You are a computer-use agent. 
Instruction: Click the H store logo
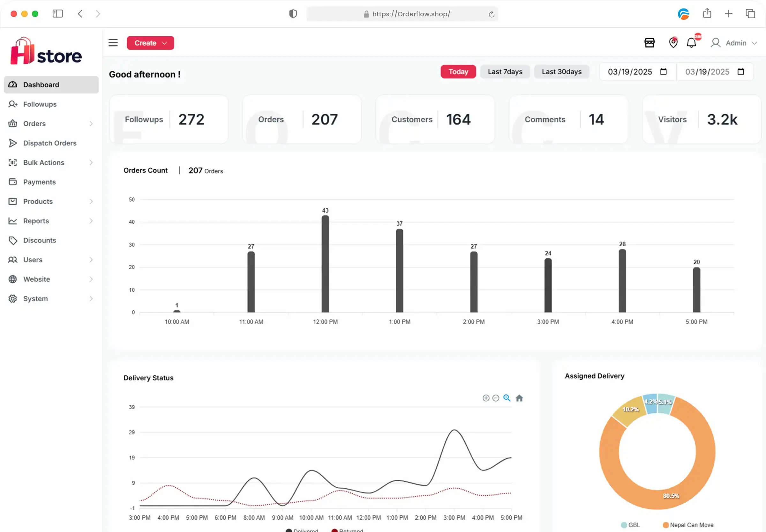46,51
